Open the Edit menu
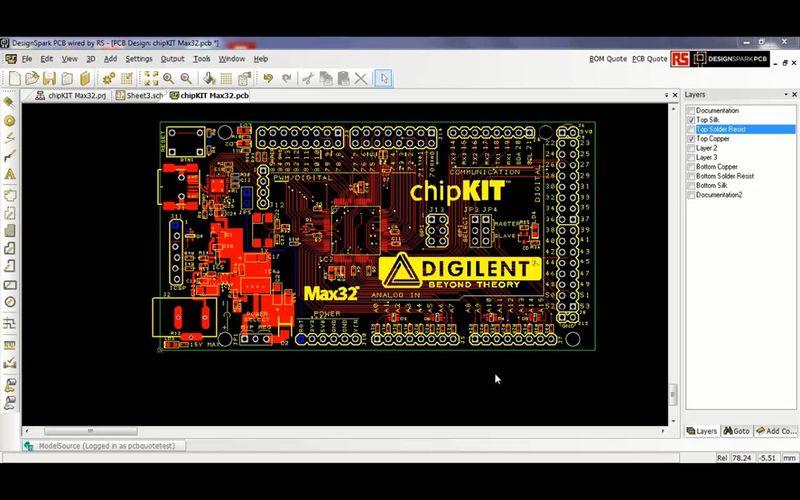The width and height of the screenshot is (800, 500). tap(47, 59)
